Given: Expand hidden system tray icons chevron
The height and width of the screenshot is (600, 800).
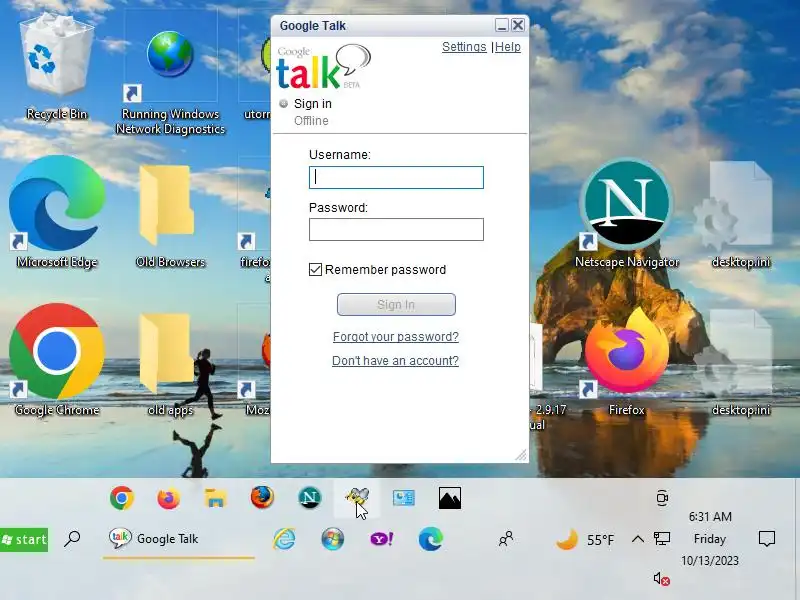Looking at the screenshot, I should 637,539.
